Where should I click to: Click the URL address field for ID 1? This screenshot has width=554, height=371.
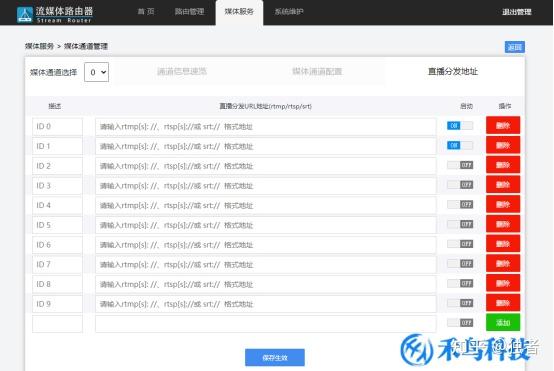tap(266, 146)
